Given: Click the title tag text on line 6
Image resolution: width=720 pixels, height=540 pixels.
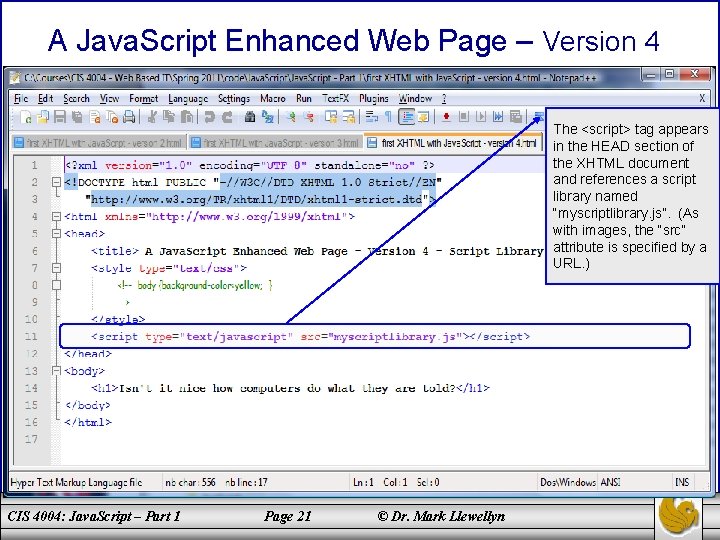Looking at the screenshot, I should (x=317, y=251).
